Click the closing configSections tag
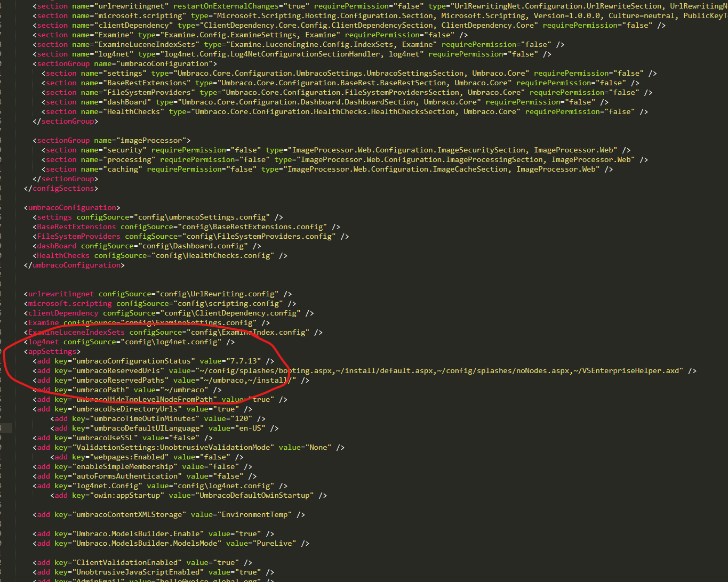 61,188
